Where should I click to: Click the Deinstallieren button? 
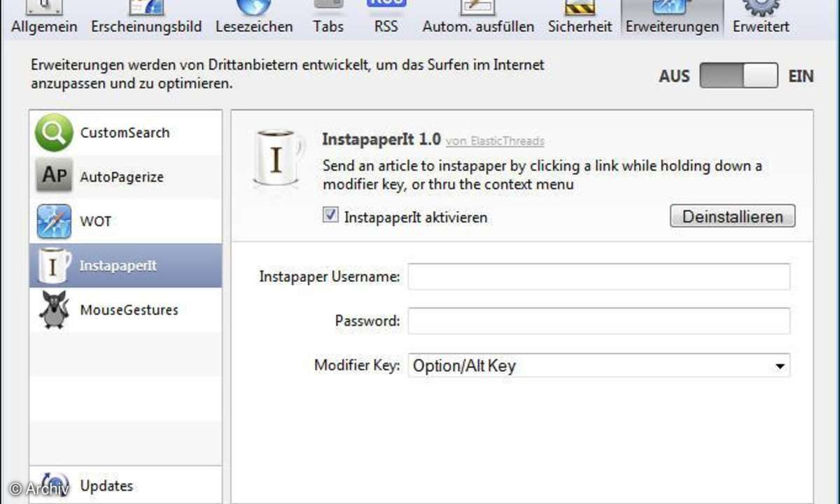(x=732, y=216)
